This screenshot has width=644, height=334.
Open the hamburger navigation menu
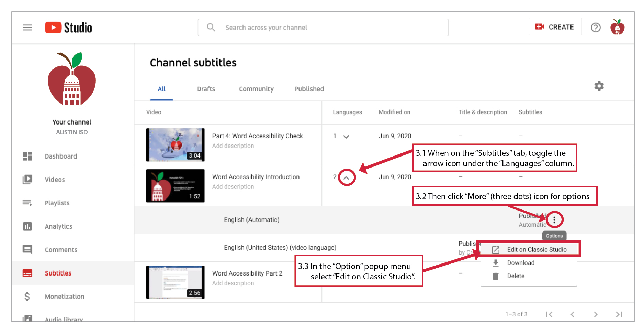pos(27,28)
